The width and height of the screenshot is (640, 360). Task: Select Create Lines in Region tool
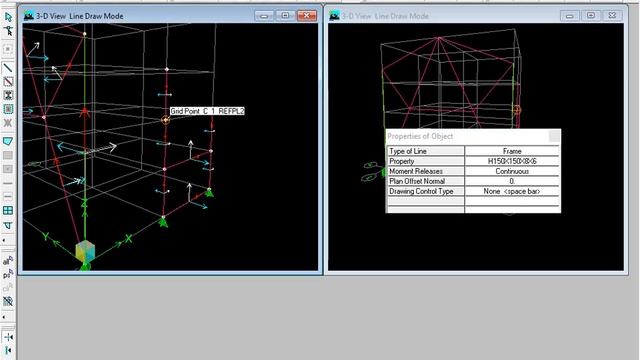point(8,82)
